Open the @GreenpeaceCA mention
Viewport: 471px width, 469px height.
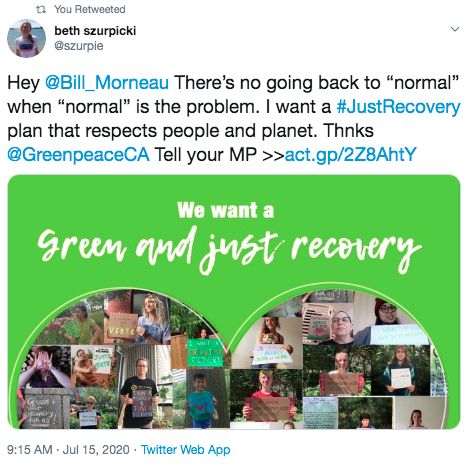tap(78, 155)
